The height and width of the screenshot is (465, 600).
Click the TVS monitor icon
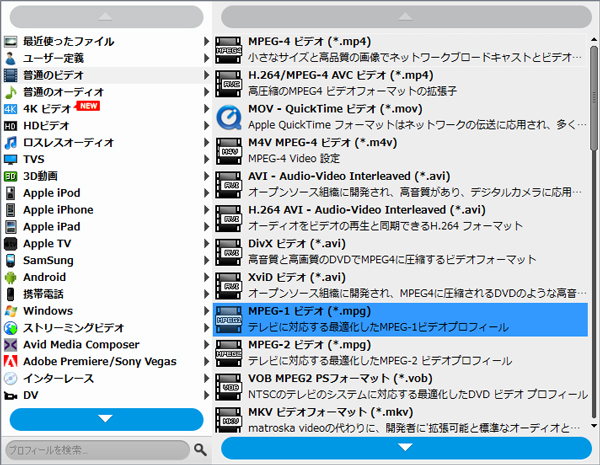[x=11, y=159]
